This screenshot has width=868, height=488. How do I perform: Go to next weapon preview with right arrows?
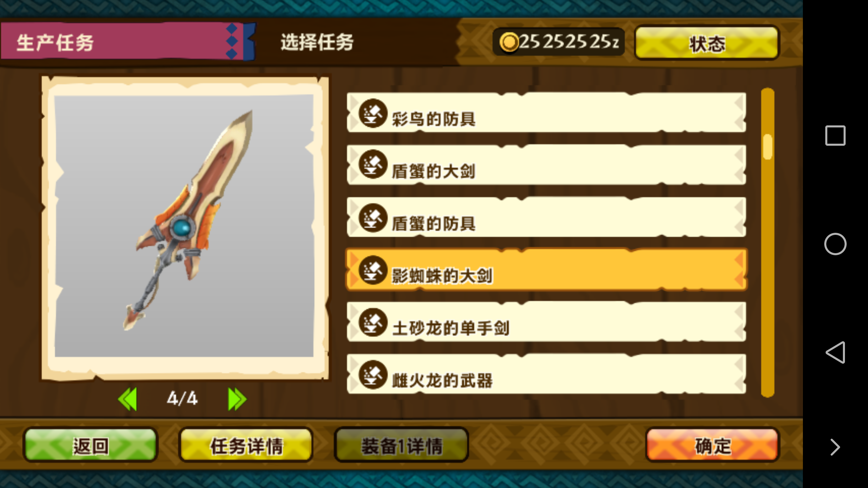[x=237, y=399]
